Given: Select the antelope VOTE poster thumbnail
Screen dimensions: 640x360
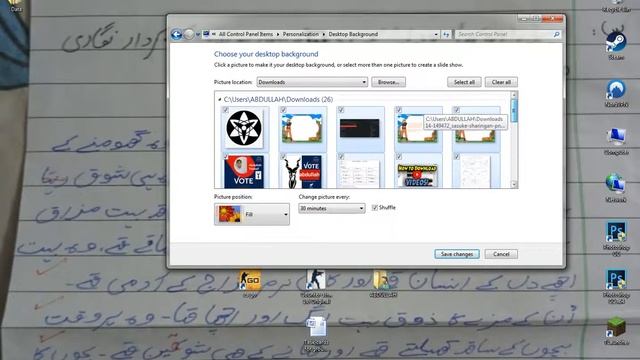Looking at the screenshot, I should pos(302,171).
